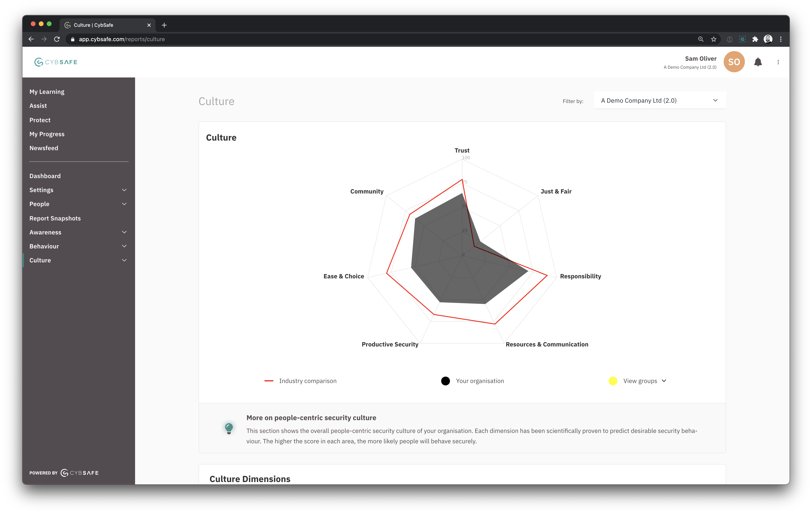Toggle Industry comparison legend item
Viewport: 812px width, 514px height.
coord(307,381)
